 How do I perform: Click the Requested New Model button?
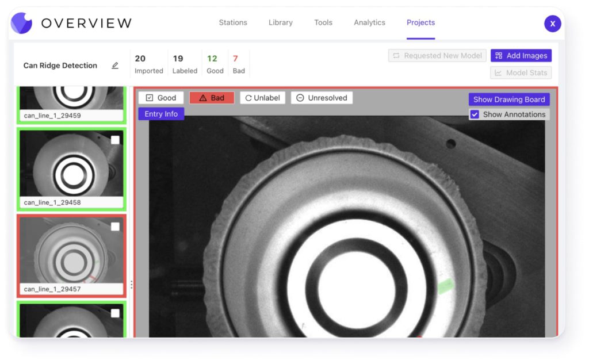point(437,56)
